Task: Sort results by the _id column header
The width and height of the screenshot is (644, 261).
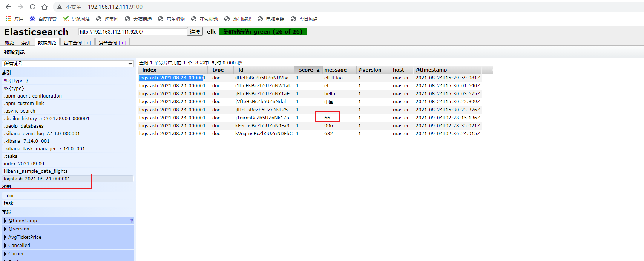Action: coord(264,70)
